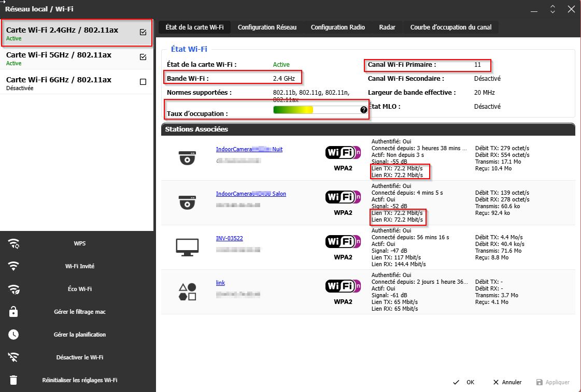Open the Courbe d'occupation du canal tab
Viewport: 581px width, 392px height.
pyautogui.click(x=450, y=27)
